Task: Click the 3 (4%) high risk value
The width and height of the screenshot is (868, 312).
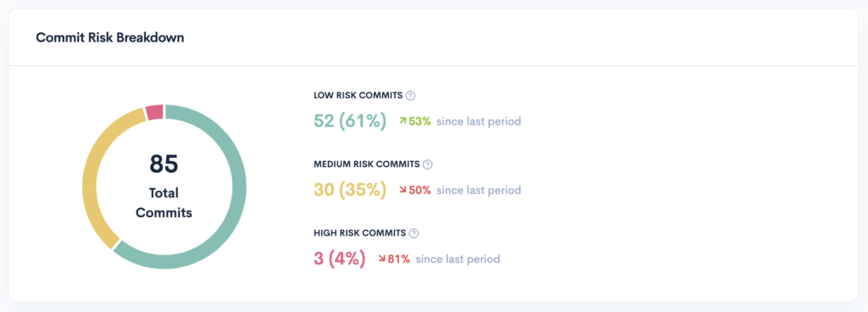Action: pos(339,259)
